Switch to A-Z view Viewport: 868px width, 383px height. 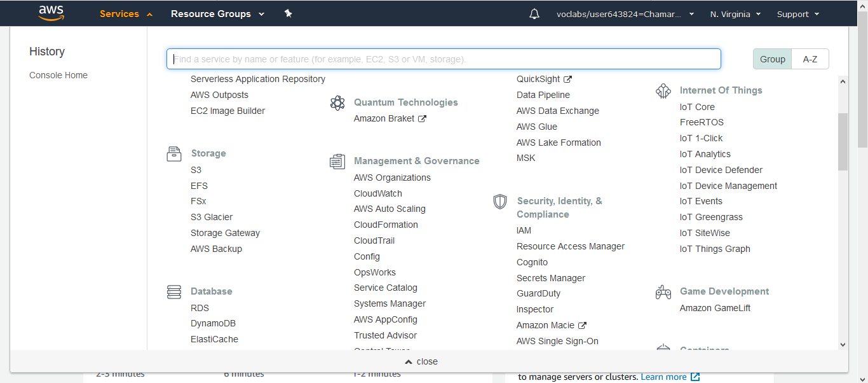(x=810, y=59)
